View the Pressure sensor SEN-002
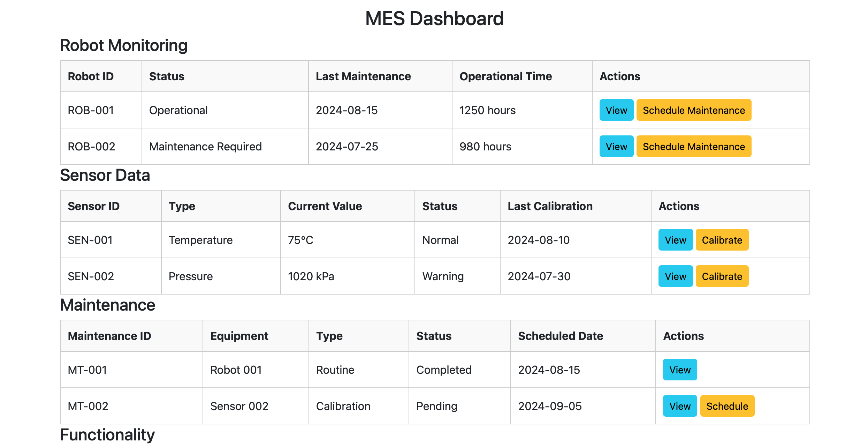 click(x=675, y=276)
